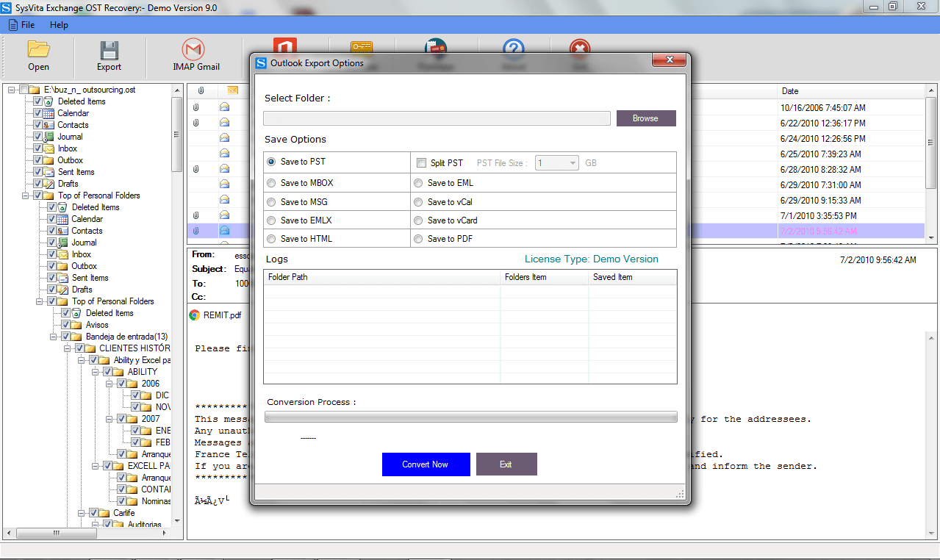The width and height of the screenshot is (940, 560).
Task: Open the PST File Size dropdown
Action: (558, 163)
